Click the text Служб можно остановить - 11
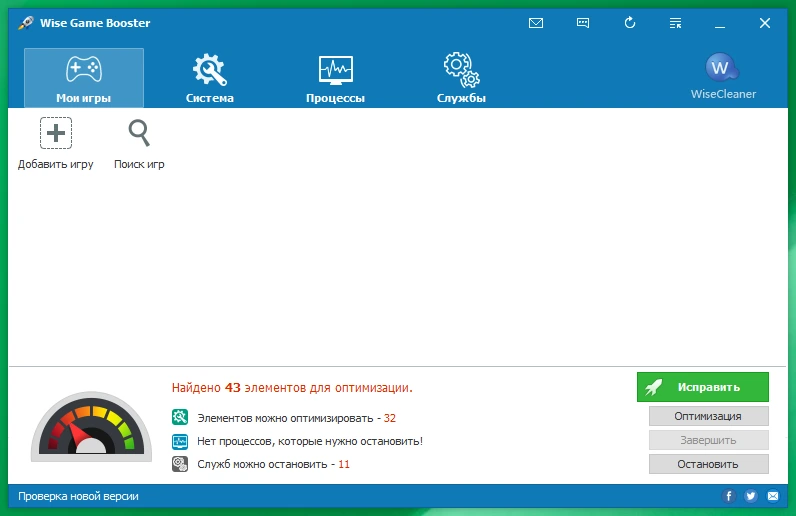Image resolution: width=796 pixels, height=516 pixels. pos(273,464)
